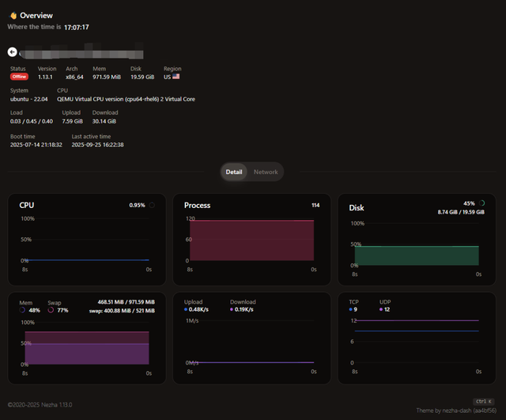The image size is (506, 420).
Task: Click the blue CPU usage line
Action: point(87,260)
